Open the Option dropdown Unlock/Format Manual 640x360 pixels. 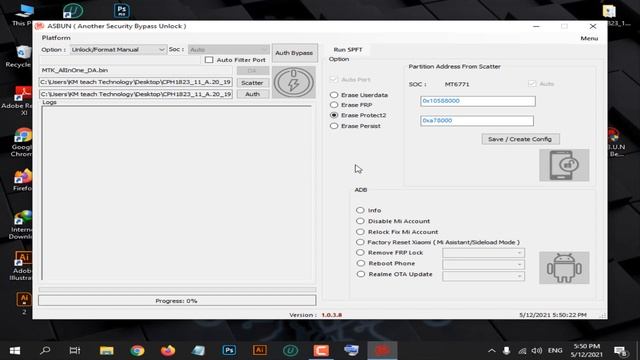tap(118, 49)
